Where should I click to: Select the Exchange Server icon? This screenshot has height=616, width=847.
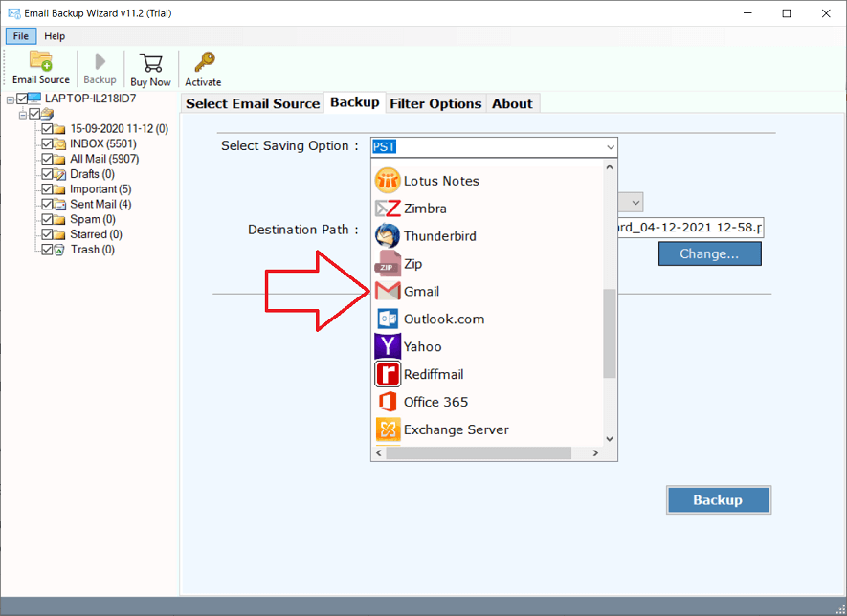(388, 429)
